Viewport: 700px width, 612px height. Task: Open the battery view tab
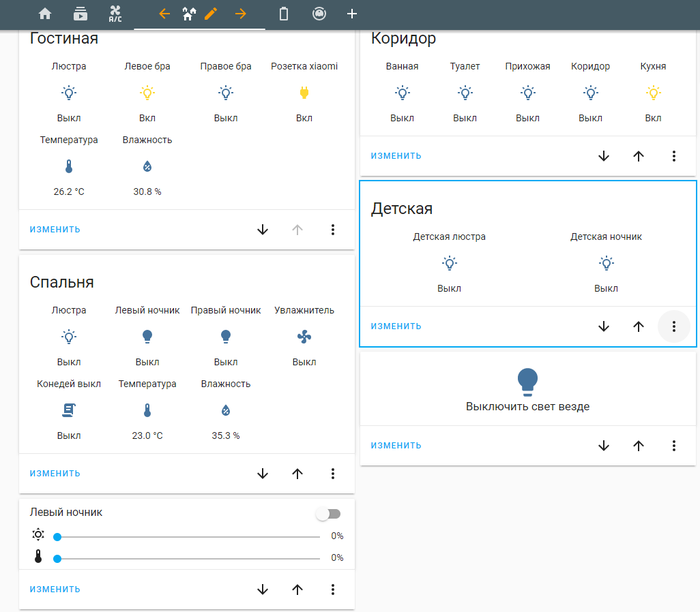(x=283, y=14)
